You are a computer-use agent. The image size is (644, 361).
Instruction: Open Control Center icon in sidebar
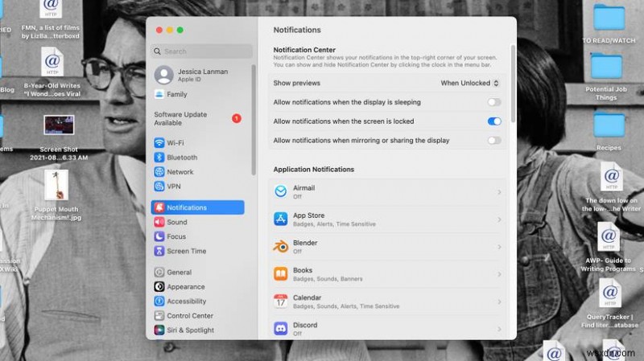coord(159,315)
